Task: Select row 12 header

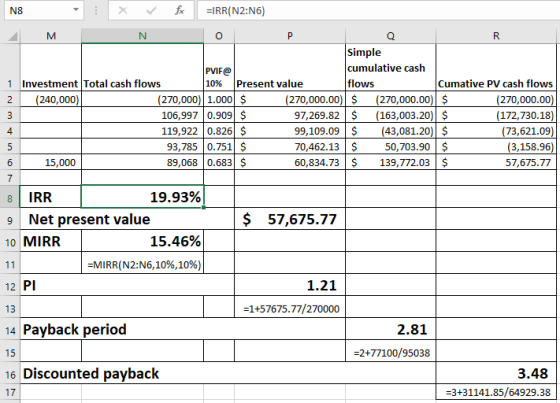Action: pos(10,285)
